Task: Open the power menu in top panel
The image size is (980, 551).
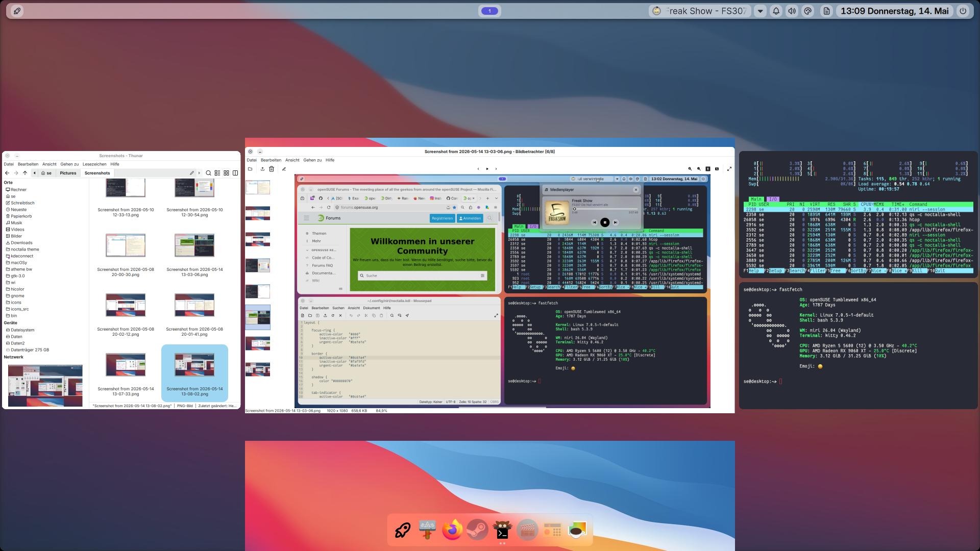Action: pyautogui.click(x=963, y=11)
